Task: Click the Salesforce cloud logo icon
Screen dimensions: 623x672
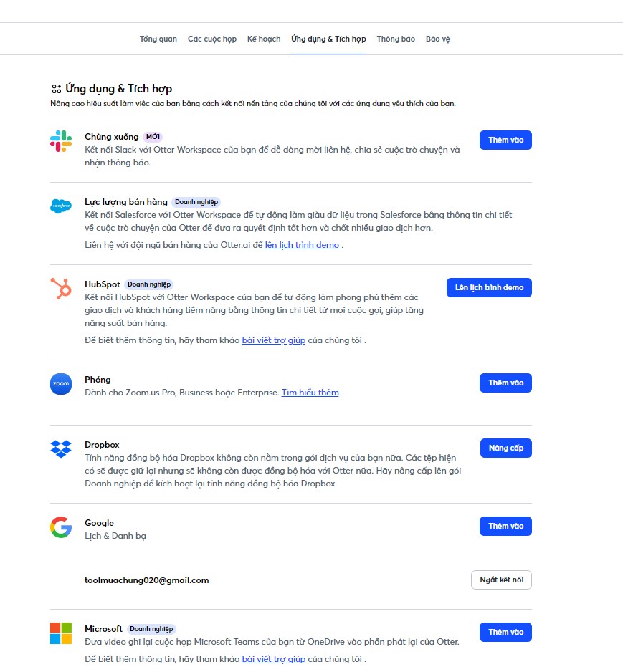Action: tap(61, 206)
